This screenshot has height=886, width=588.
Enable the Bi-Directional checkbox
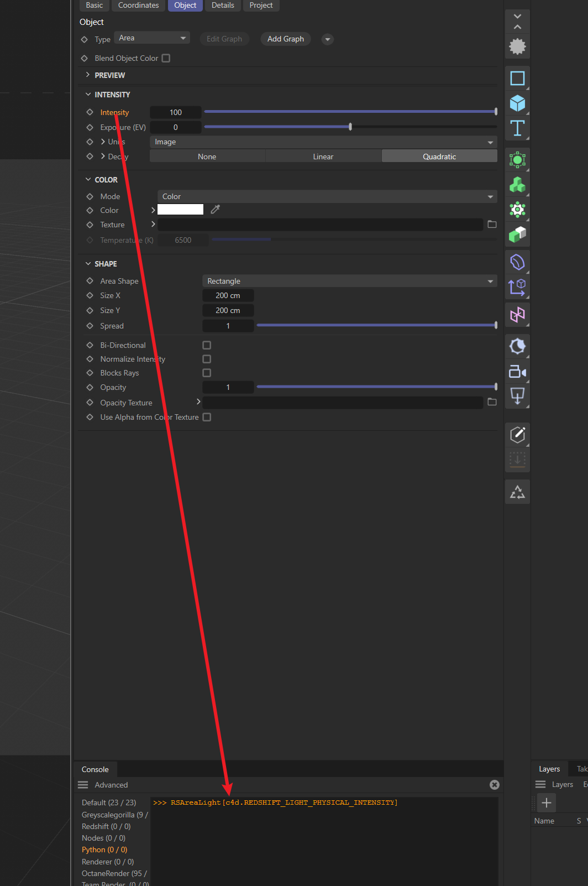tap(207, 345)
